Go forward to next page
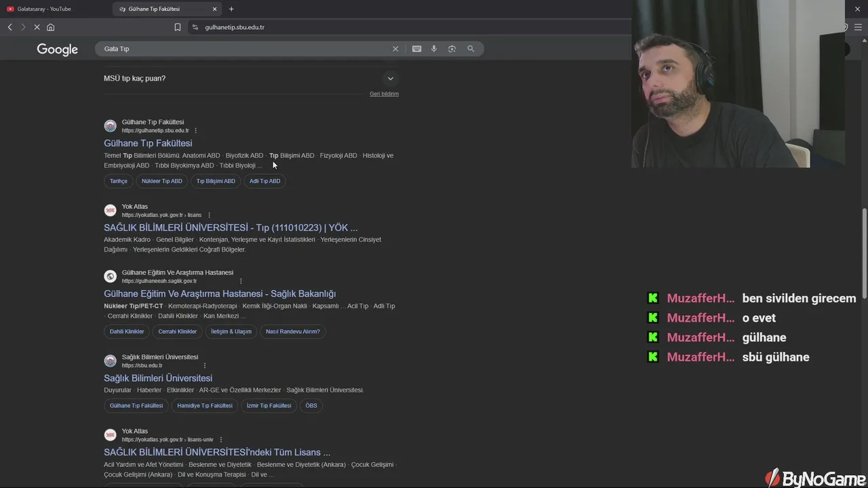 [x=23, y=27]
